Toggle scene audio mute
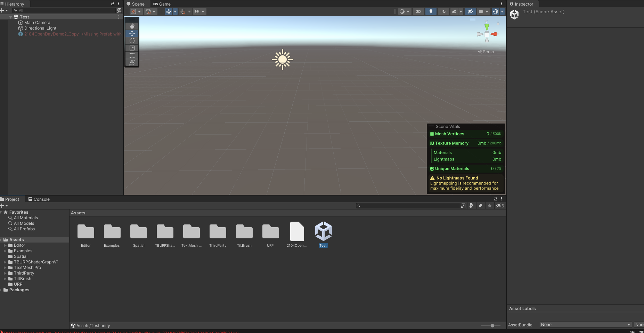This screenshot has width=644, height=333. [x=443, y=11]
